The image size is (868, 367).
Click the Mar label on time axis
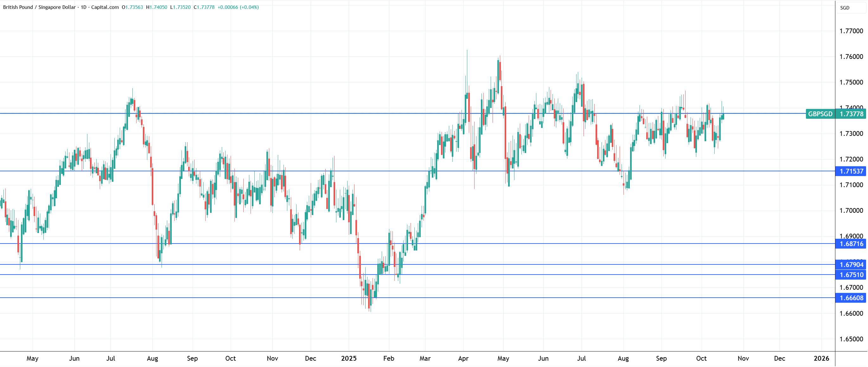click(425, 358)
